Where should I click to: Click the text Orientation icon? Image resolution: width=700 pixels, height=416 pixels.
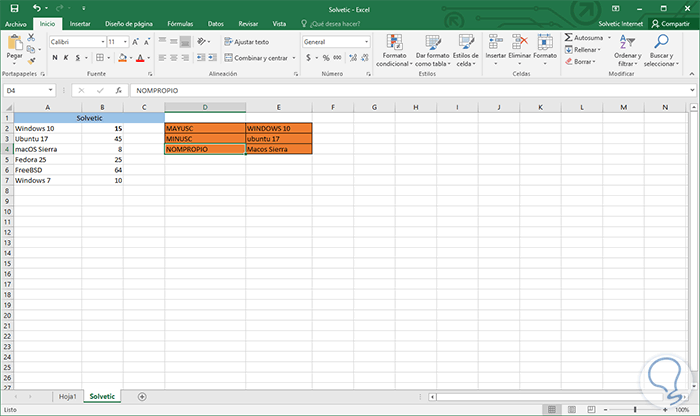pyautogui.click(x=201, y=42)
